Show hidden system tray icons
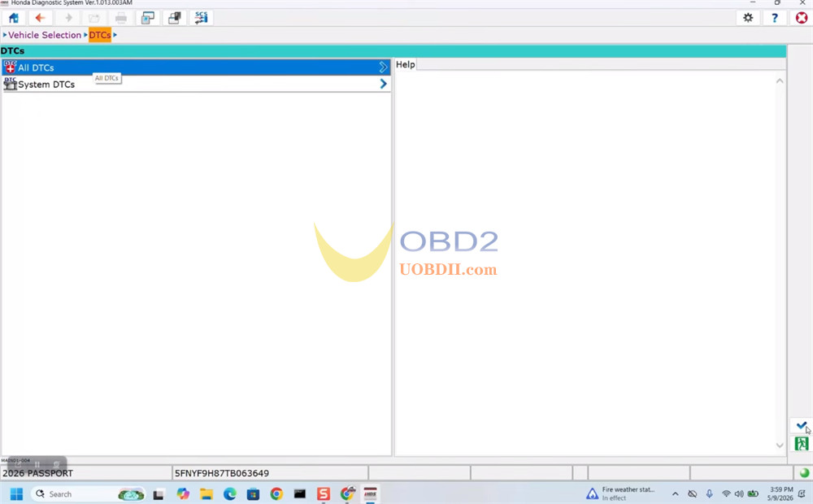Screen dimensions: 813x504 (x=675, y=494)
